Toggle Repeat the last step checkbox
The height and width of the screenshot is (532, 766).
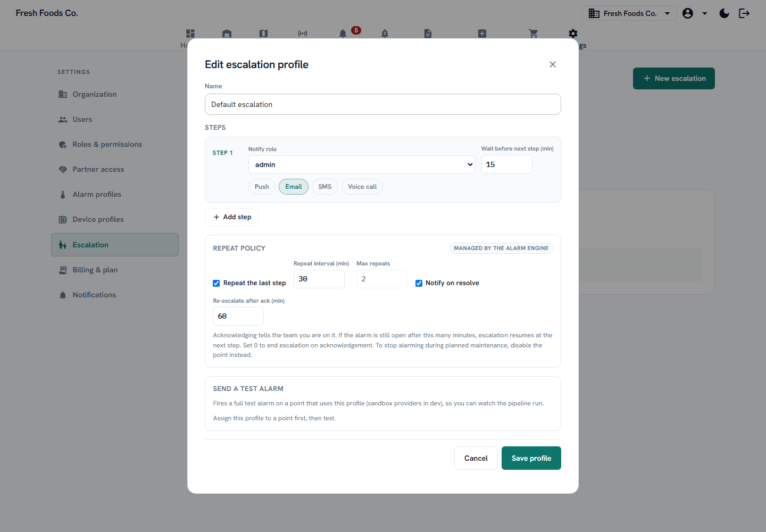coord(217,283)
